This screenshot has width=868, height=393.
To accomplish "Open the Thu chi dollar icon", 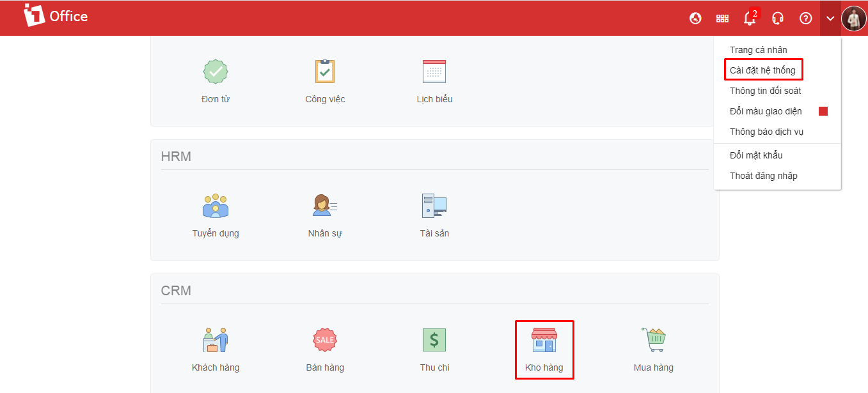I will pos(434,340).
